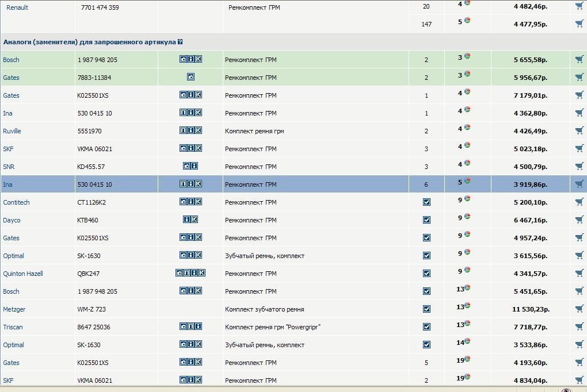587x392 pixels.
Task: Toggle the checkbox in the Dayco row
Action: pyautogui.click(x=426, y=220)
